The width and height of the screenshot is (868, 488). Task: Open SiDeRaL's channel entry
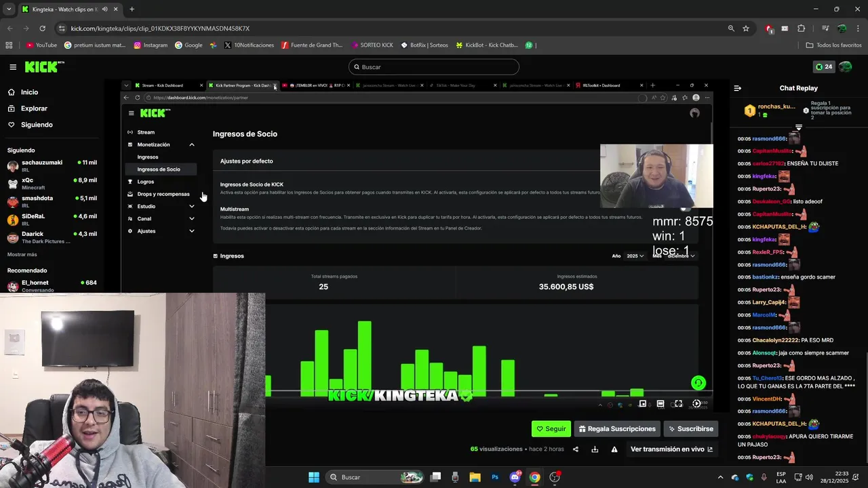tap(52, 219)
